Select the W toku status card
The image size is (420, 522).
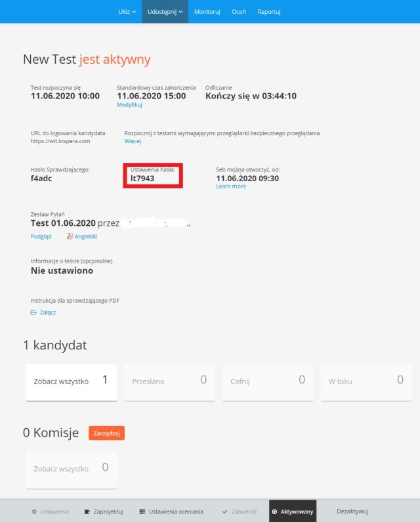click(x=366, y=382)
